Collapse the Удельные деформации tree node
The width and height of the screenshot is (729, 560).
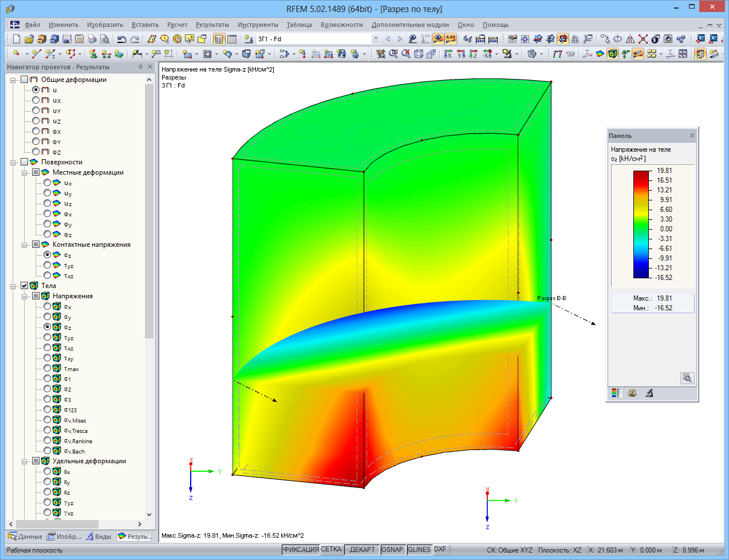(x=25, y=462)
